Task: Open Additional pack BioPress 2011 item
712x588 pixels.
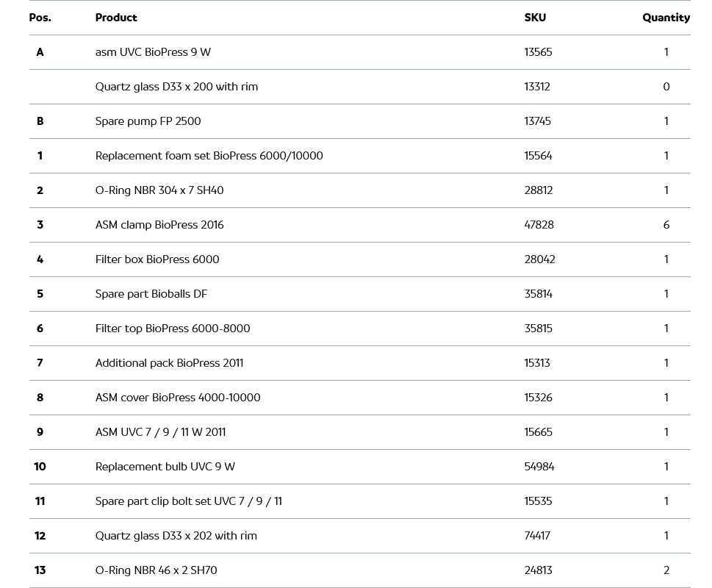Action: coord(169,363)
